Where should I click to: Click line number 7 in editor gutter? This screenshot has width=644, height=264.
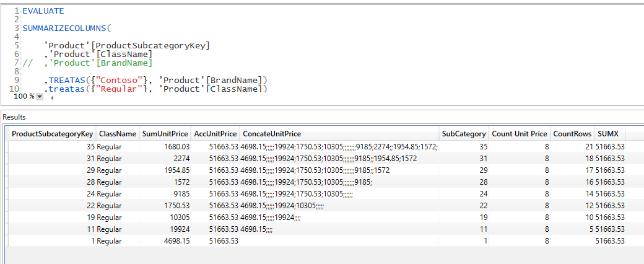(17, 63)
